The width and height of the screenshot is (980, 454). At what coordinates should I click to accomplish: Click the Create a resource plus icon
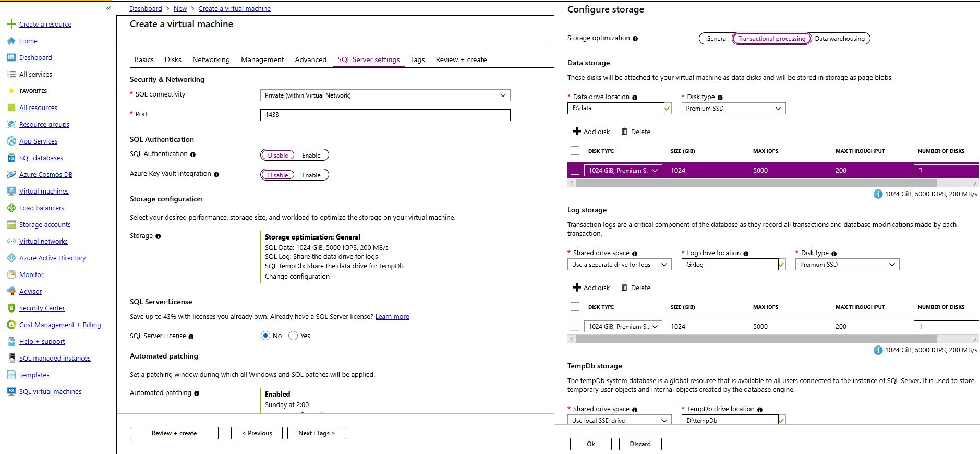[11, 25]
